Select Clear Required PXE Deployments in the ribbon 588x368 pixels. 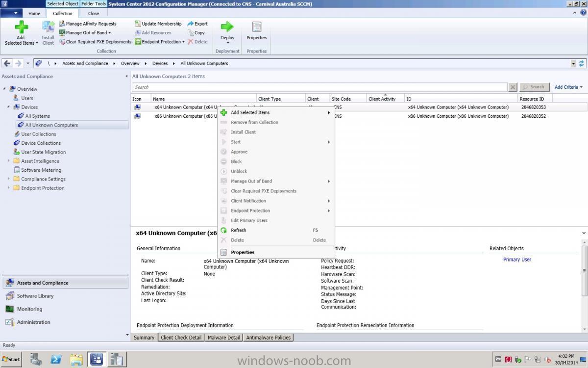click(95, 42)
